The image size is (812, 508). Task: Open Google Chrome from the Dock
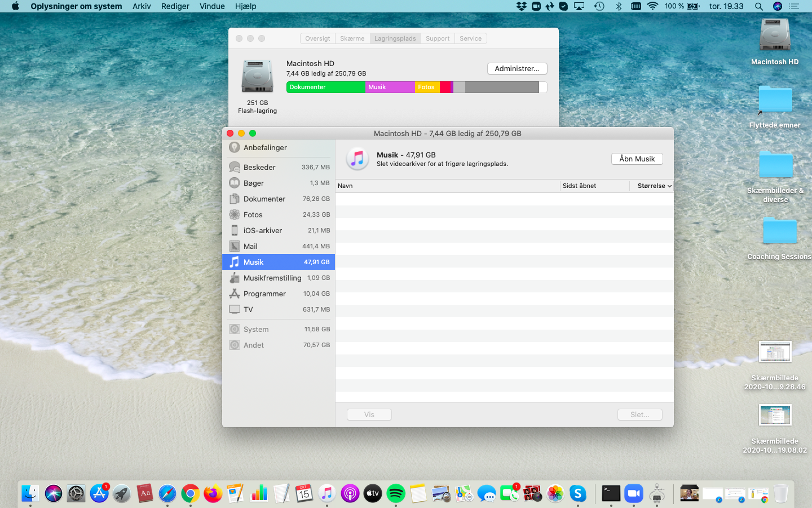[190, 493]
